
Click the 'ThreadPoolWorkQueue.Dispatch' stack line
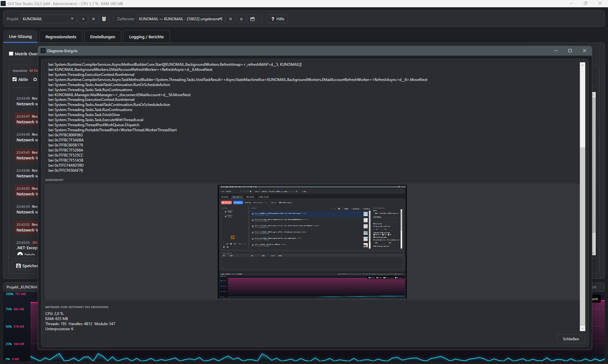(x=94, y=125)
